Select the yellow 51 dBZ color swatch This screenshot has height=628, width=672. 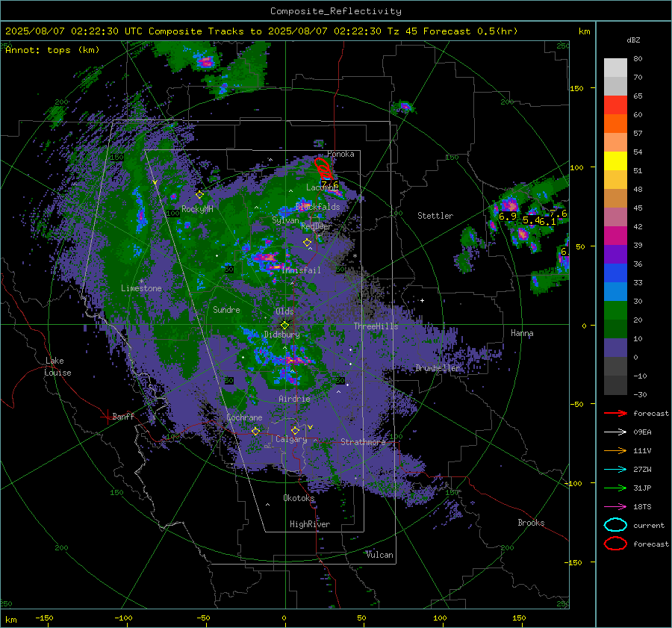(x=615, y=161)
